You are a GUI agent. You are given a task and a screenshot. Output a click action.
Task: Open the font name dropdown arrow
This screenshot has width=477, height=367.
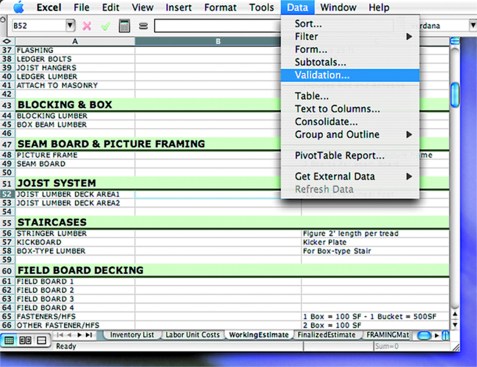click(473, 25)
